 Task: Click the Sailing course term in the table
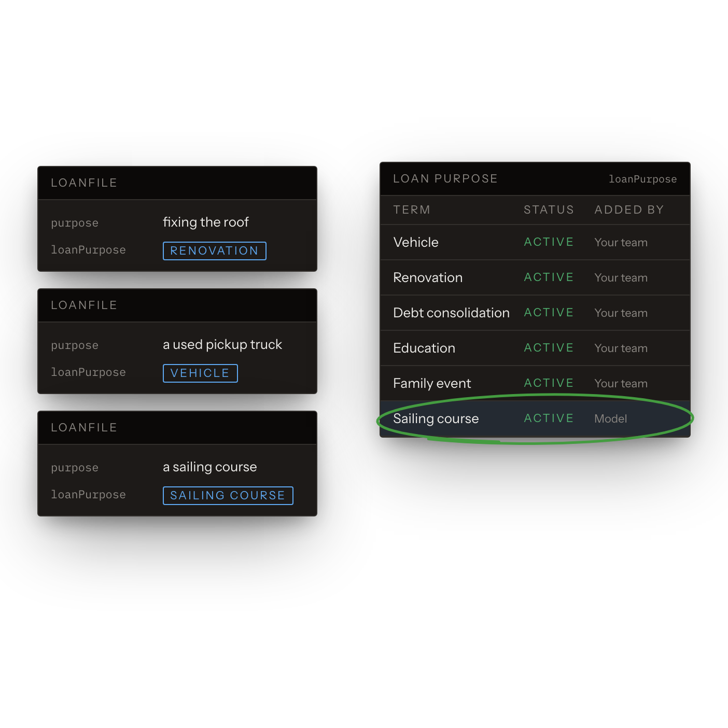click(x=436, y=418)
